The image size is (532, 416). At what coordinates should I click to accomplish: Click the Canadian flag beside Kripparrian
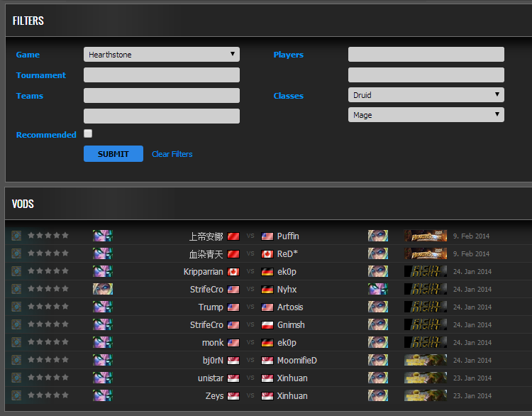point(233,272)
